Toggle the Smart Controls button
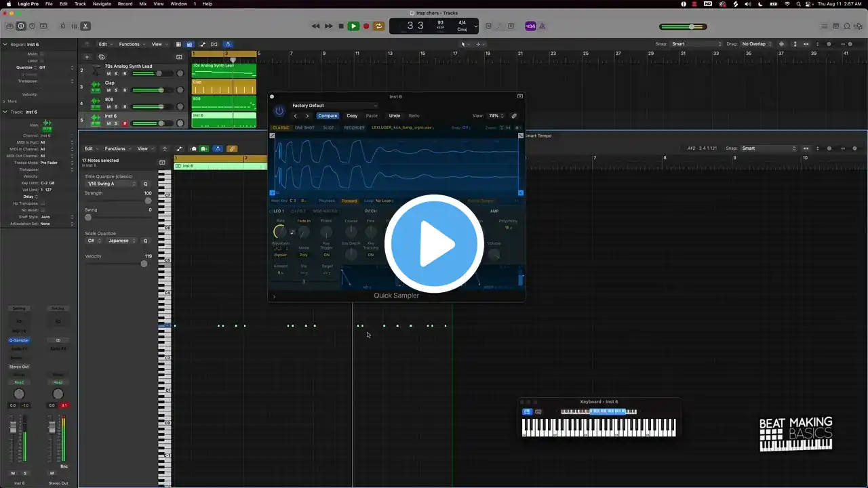This screenshot has height=488, width=868. point(62,26)
